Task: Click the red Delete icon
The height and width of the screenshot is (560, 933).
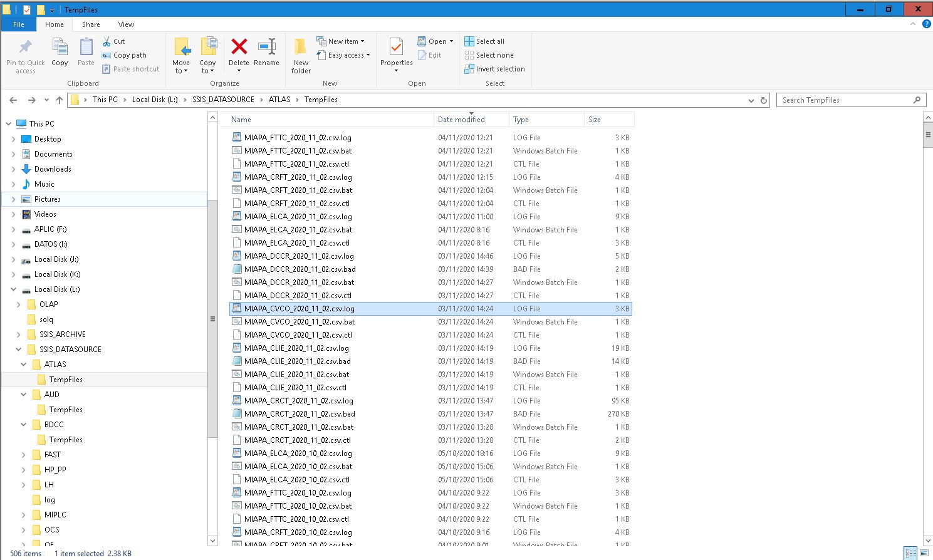Action: click(239, 46)
